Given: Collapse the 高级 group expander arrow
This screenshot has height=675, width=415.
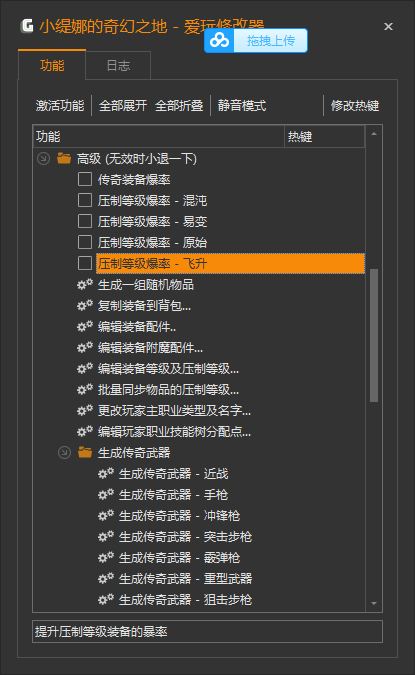Looking at the screenshot, I should click(43, 158).
